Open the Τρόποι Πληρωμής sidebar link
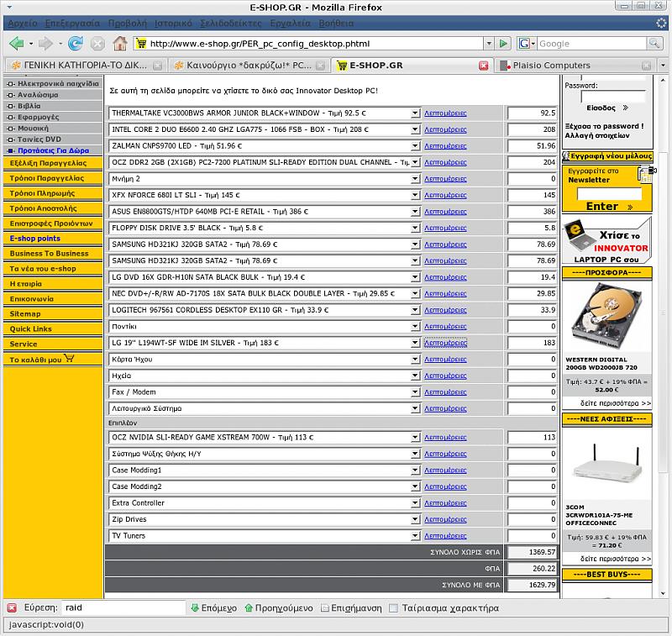 [42, 193]
